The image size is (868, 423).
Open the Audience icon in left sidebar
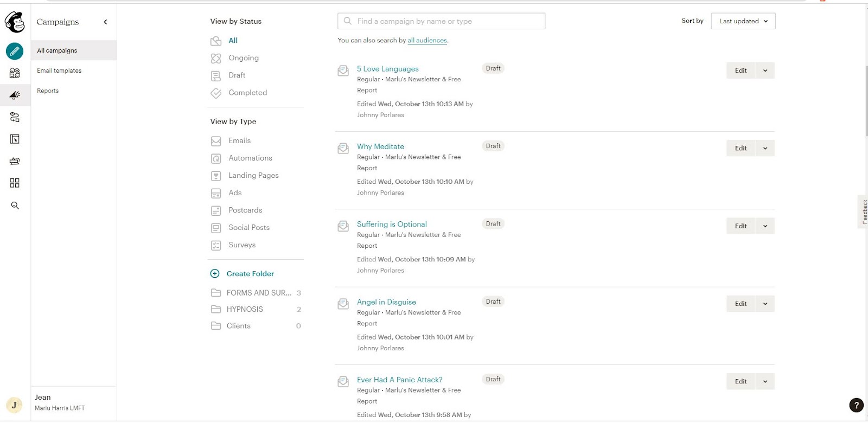pyautogui.click(x=15, y=73)
